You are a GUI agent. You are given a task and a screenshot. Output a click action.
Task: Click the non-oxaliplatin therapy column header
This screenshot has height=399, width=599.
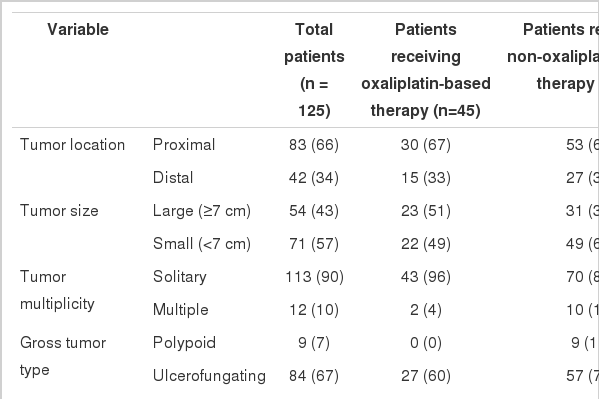[553, 57]
